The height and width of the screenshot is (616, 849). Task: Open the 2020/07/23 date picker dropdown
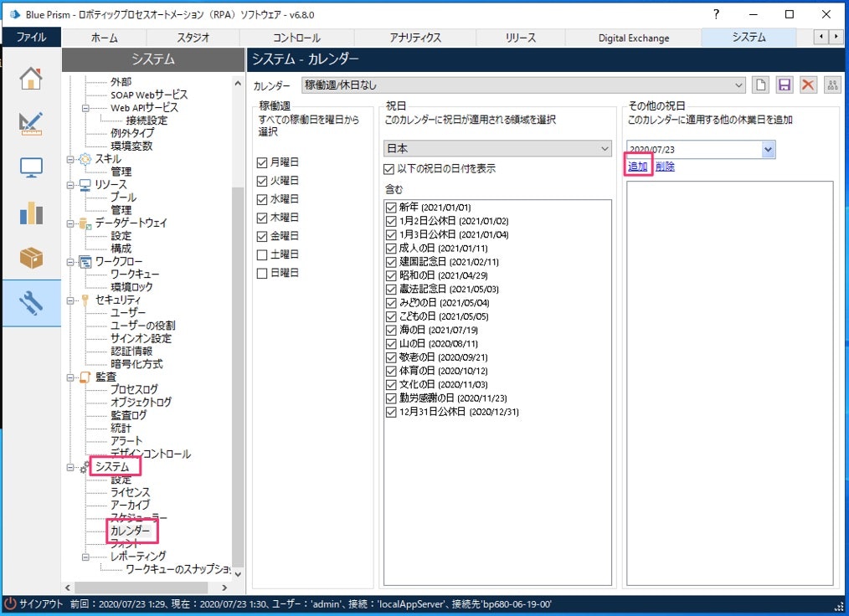(768, 150)
